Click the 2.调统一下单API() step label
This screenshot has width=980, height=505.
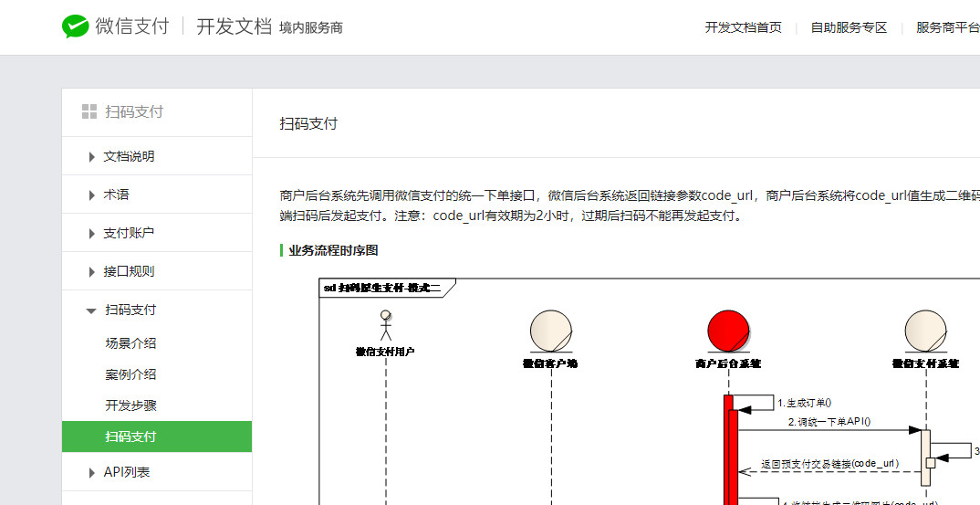[829, 422]
